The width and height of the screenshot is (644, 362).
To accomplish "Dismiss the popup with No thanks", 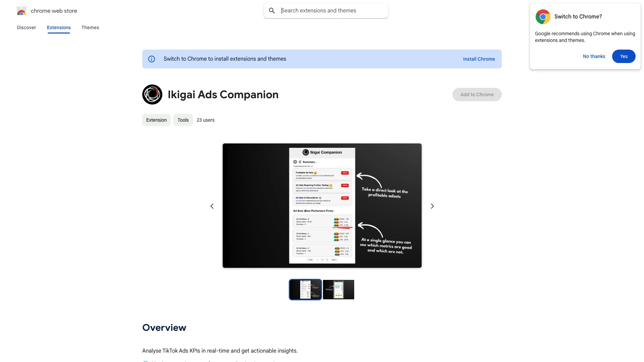I will click(594, 56).
